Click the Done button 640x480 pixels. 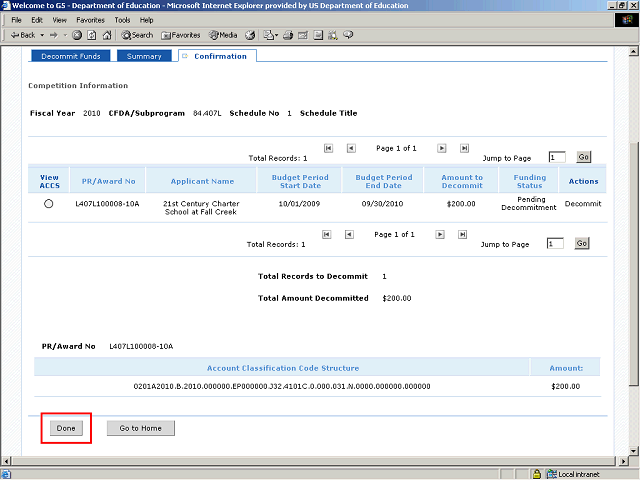click(66, 428)
